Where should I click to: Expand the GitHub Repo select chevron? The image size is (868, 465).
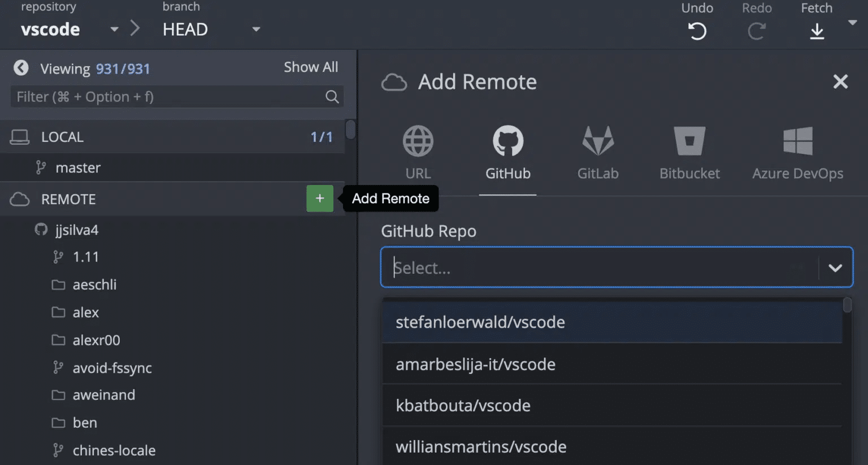click(835, 268)
